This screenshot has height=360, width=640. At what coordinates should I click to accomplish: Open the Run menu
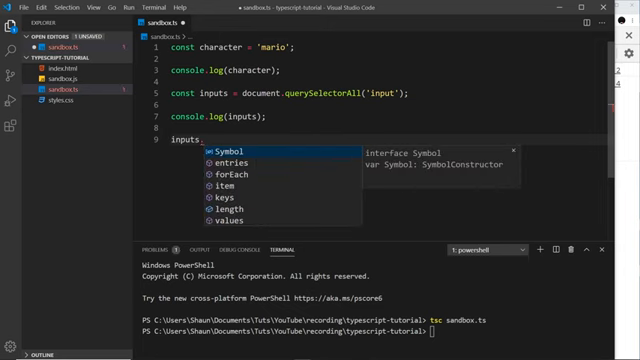click(129, 7)
